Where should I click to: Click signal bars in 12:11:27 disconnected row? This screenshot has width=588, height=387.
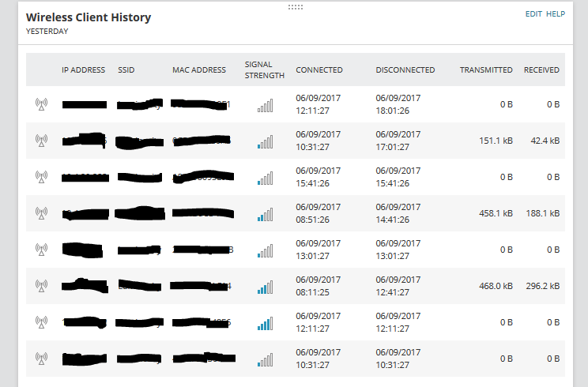tap(265, 324)
